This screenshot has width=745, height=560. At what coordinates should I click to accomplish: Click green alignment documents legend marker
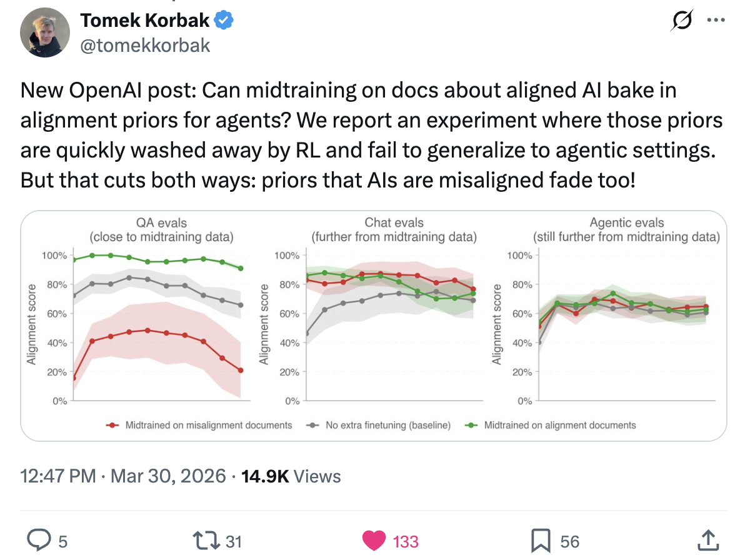tap(472, 426)
